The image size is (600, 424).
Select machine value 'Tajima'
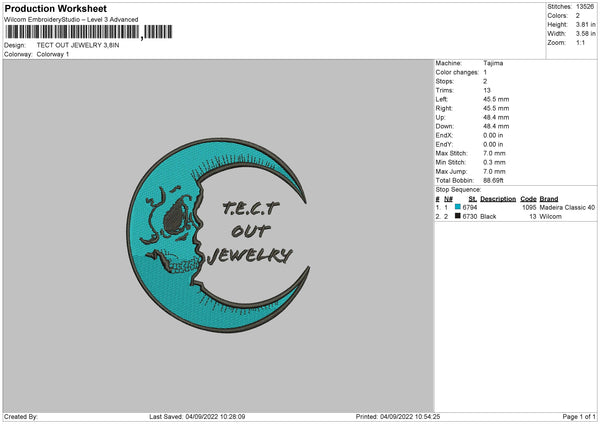tap(493, 63)
